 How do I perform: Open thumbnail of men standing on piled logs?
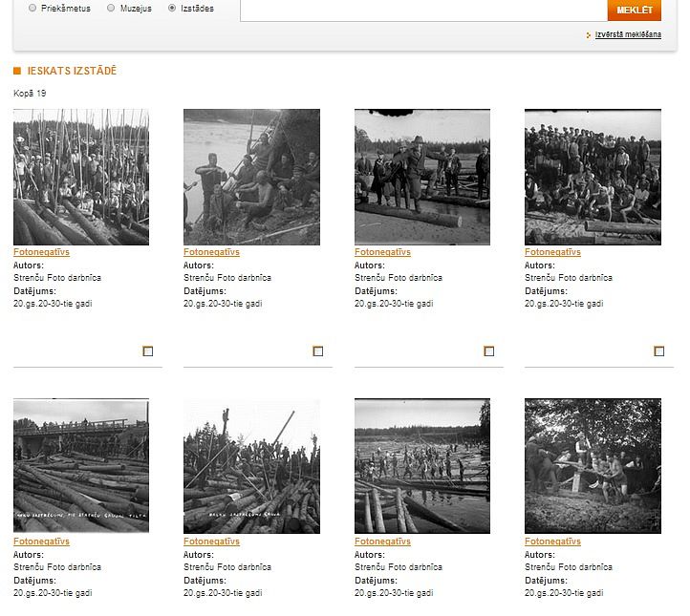(251, 466)
